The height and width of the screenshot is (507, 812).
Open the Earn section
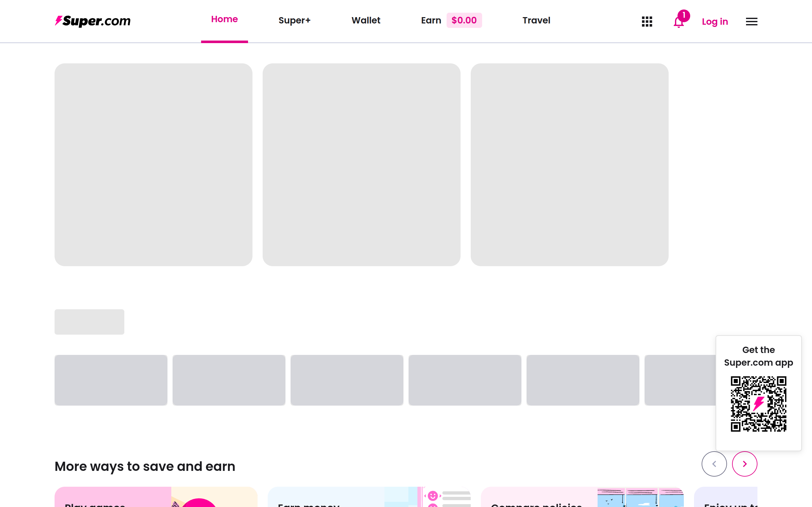[x=431, y=21]
